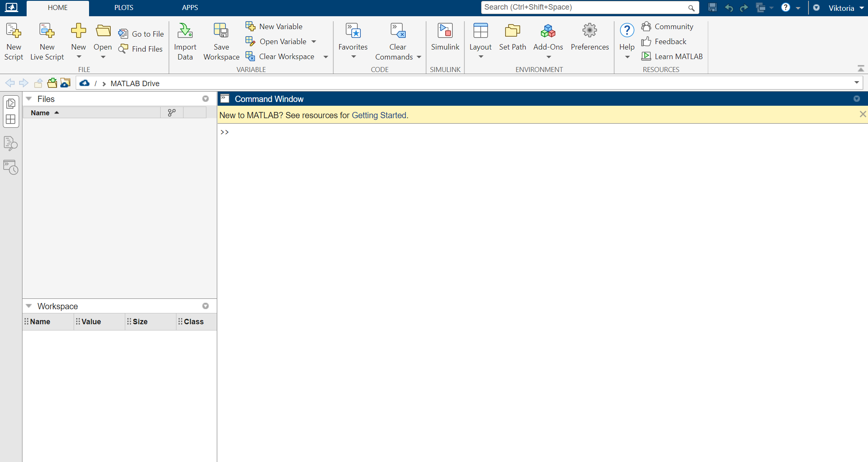This screenshot has width=868, height=462.
Task: Click Set Path
Action: click(513, 37)
